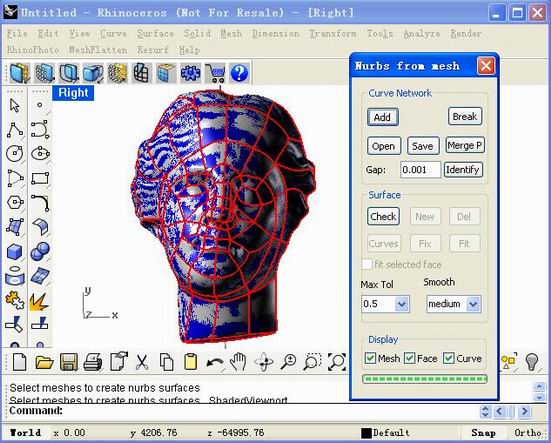This screenshot has width=551, height=443.
Task: Open the File menu
Action: click(x=17, y=33)
